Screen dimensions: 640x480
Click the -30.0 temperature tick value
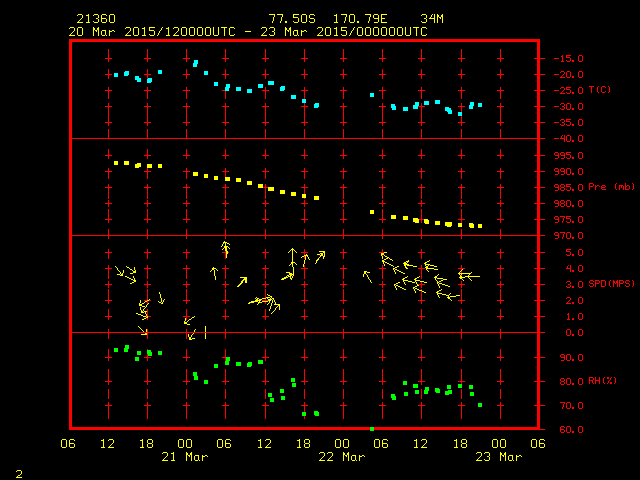tap(569, 107)
